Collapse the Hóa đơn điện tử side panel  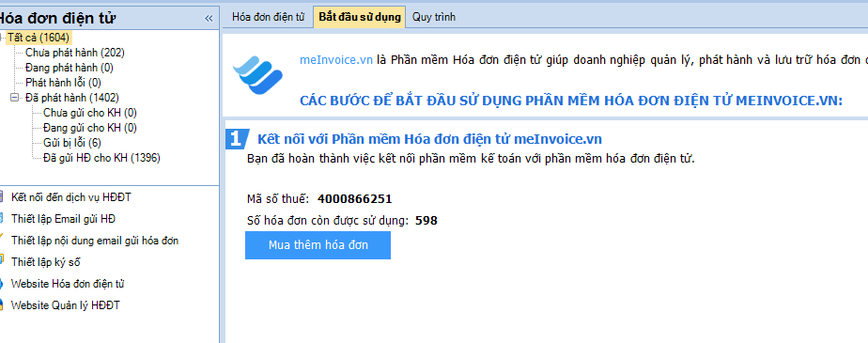209,18
